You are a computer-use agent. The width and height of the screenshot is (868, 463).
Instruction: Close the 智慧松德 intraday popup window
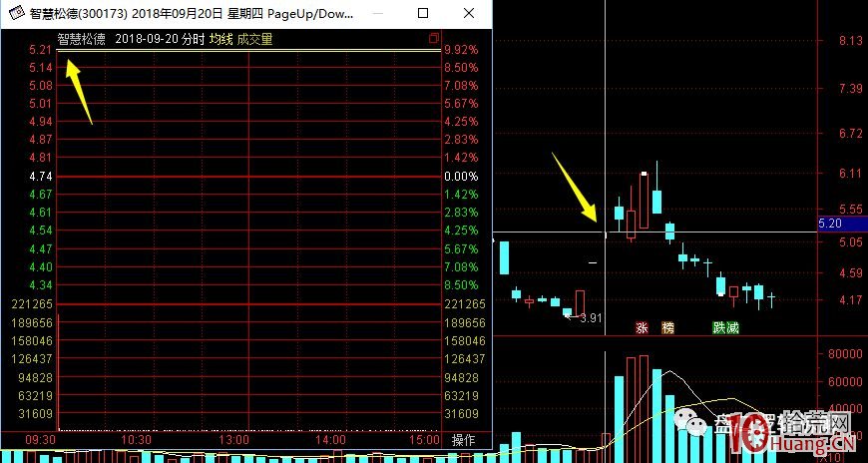[468, 13]
